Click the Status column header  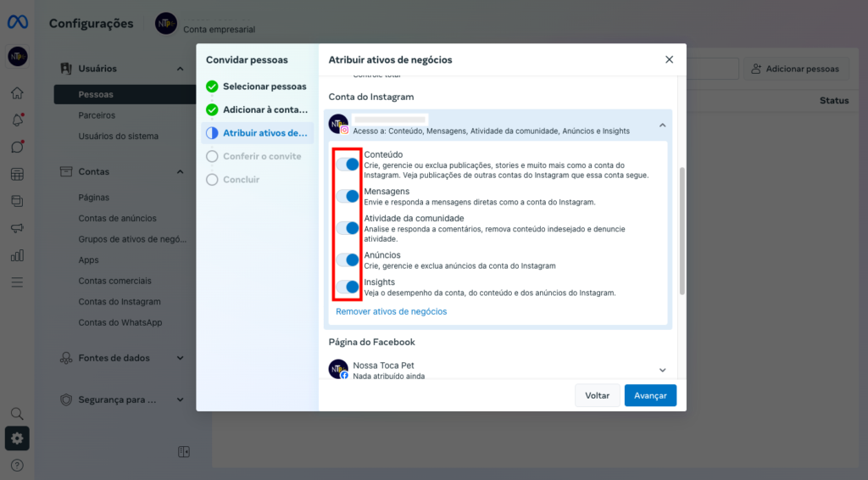coord(834,100)
